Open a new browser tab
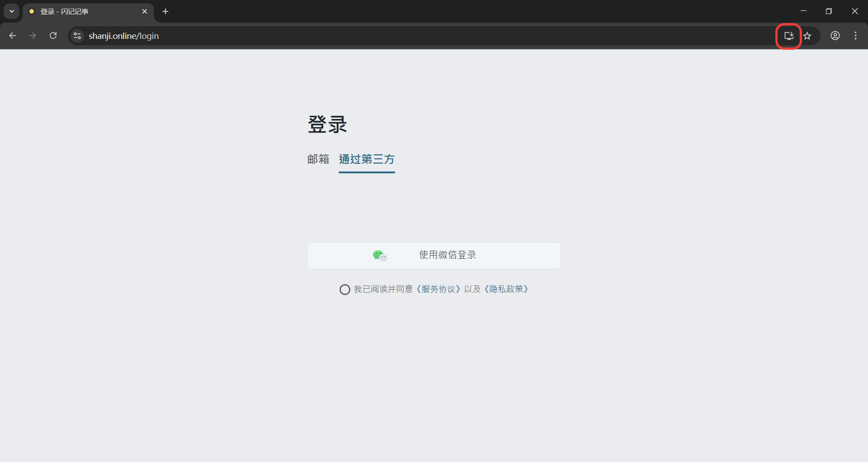The height and width of the screenshot is (462, 868). click(165, 11)
